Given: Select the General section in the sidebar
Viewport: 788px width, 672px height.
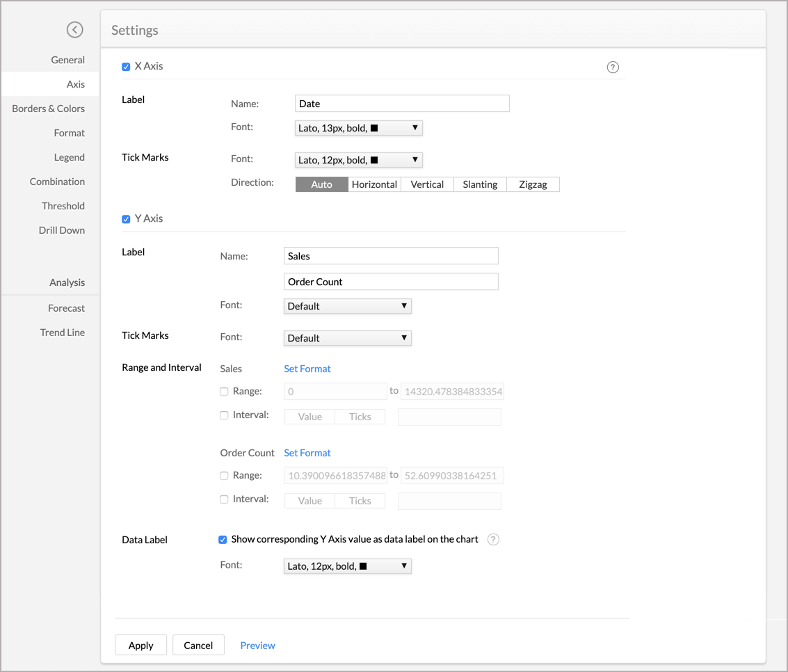Looking at the screenshot, I should (67, 59).
